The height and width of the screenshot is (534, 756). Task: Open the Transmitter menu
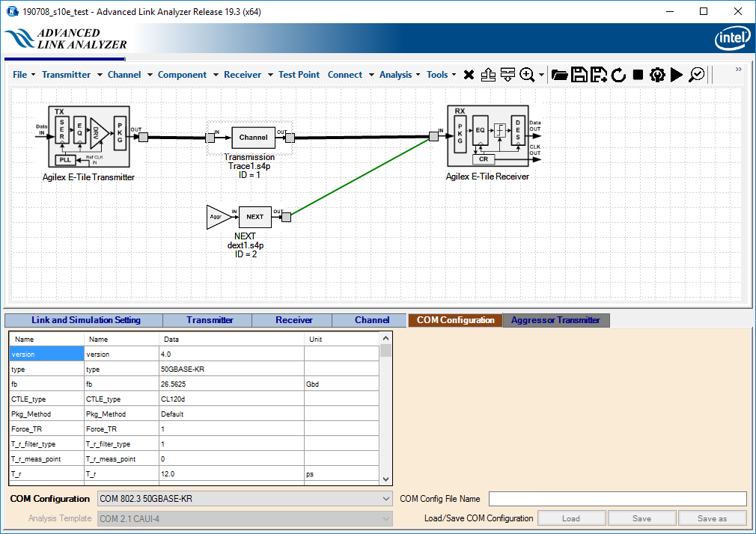pos(66,75)
